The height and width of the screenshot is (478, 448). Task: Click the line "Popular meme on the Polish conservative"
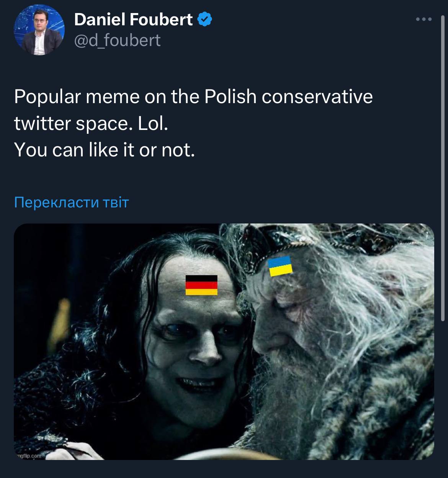click(193, 97)
